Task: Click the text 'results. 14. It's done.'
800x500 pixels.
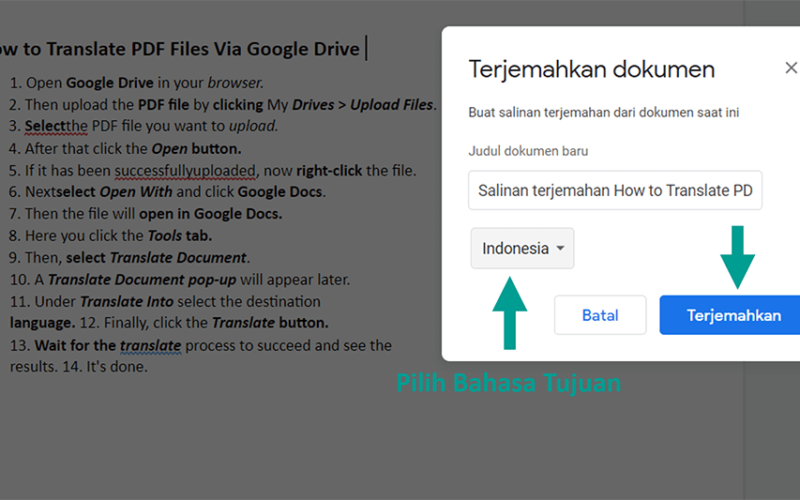Action: click(79, 366)
